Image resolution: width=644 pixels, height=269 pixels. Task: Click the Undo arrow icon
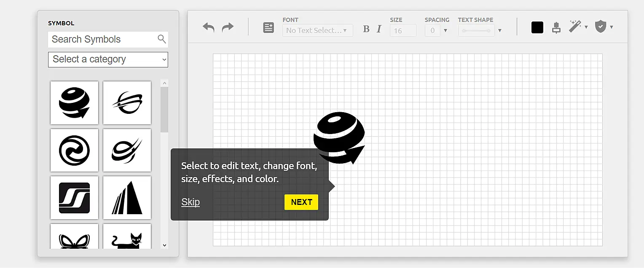click(x=209, y=28)
